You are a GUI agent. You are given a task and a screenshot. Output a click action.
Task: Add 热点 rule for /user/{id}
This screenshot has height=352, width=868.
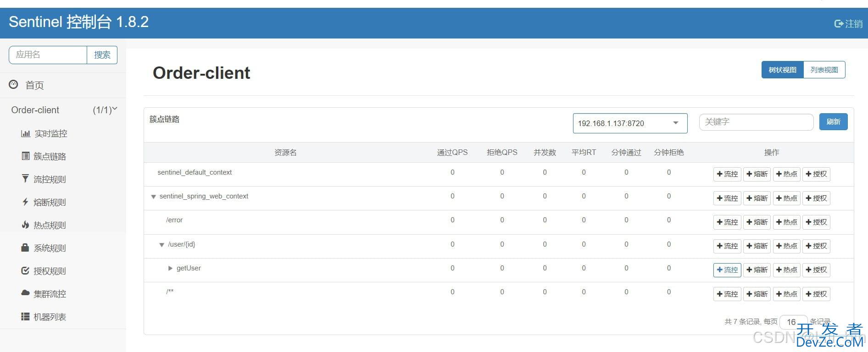click(787, 246)
